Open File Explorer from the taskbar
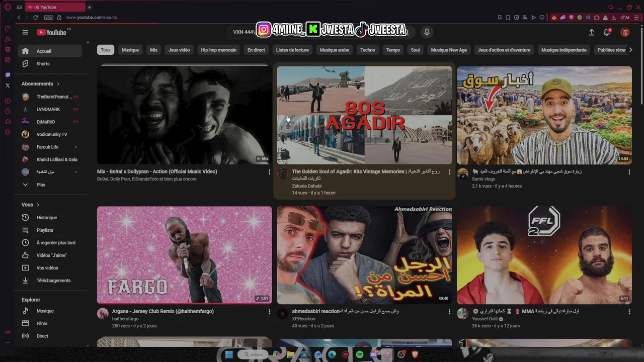Viewport: 644px width, 362px height. pyautogui.click(x=290, y=354)
